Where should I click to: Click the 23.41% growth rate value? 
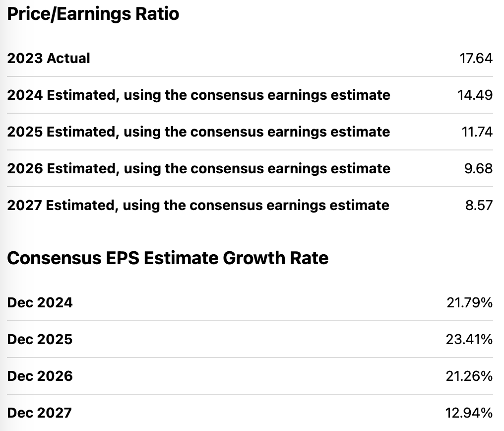point(469,339)
